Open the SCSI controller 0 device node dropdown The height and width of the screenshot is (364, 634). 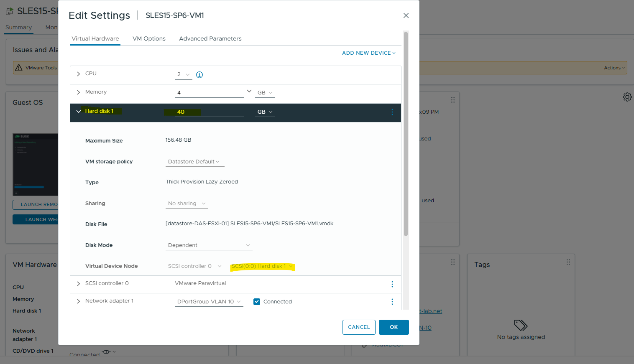click(194, 266)
